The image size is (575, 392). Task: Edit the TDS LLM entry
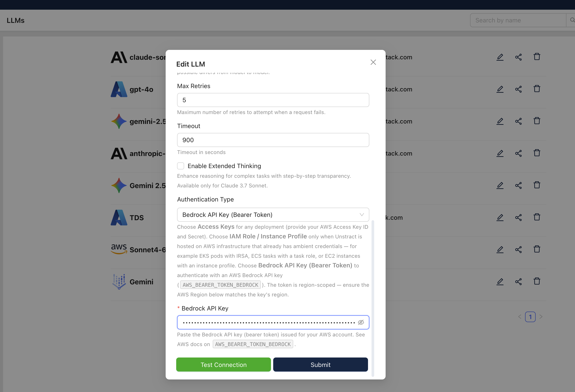coord(500,218)
